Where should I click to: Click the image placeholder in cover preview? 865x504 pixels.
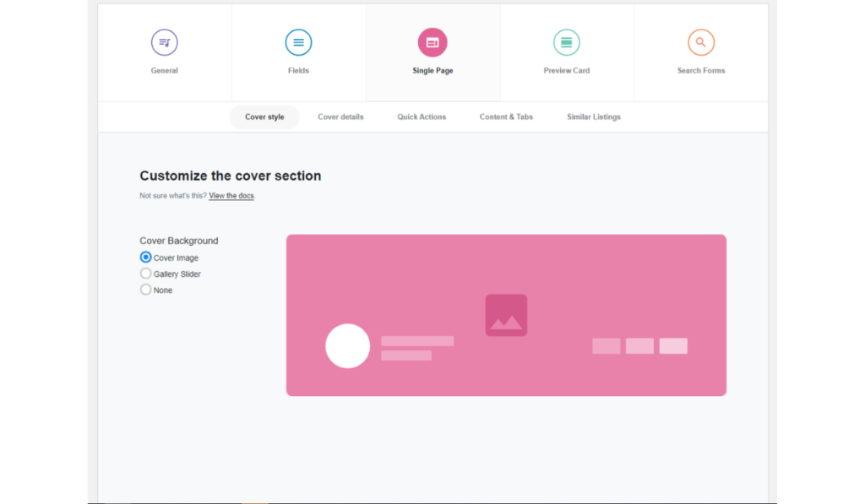pos(506,316)
